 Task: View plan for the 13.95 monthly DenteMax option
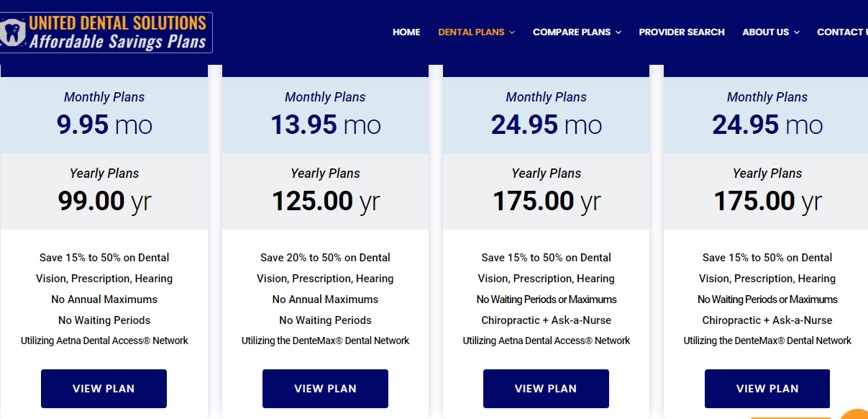coord(325,389)
